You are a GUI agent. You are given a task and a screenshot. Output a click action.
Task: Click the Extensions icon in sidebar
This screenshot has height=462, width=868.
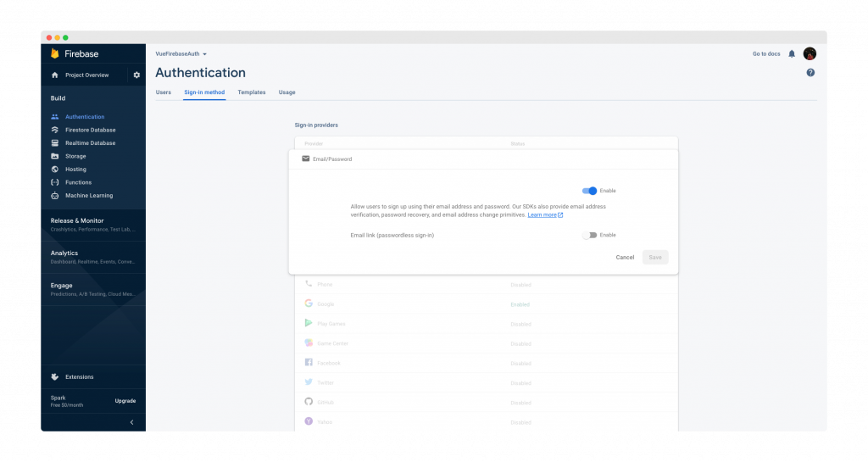click(55, 376)
